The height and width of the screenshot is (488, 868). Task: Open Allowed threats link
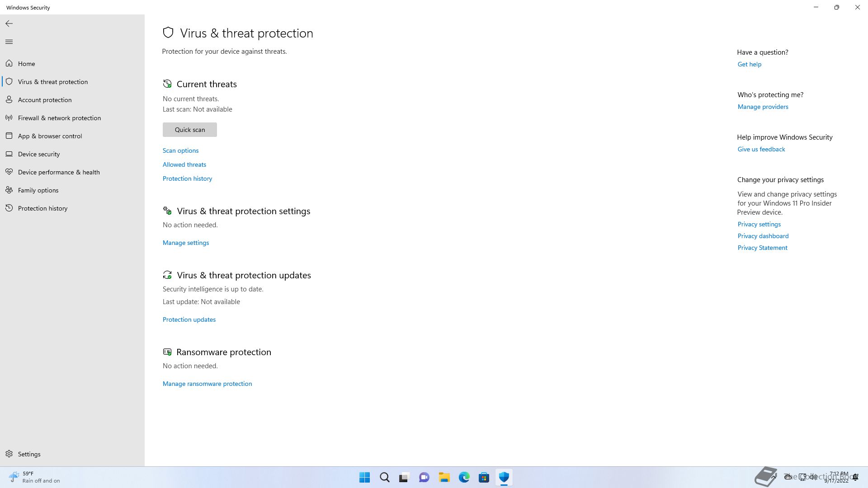(x=184, y=164)
